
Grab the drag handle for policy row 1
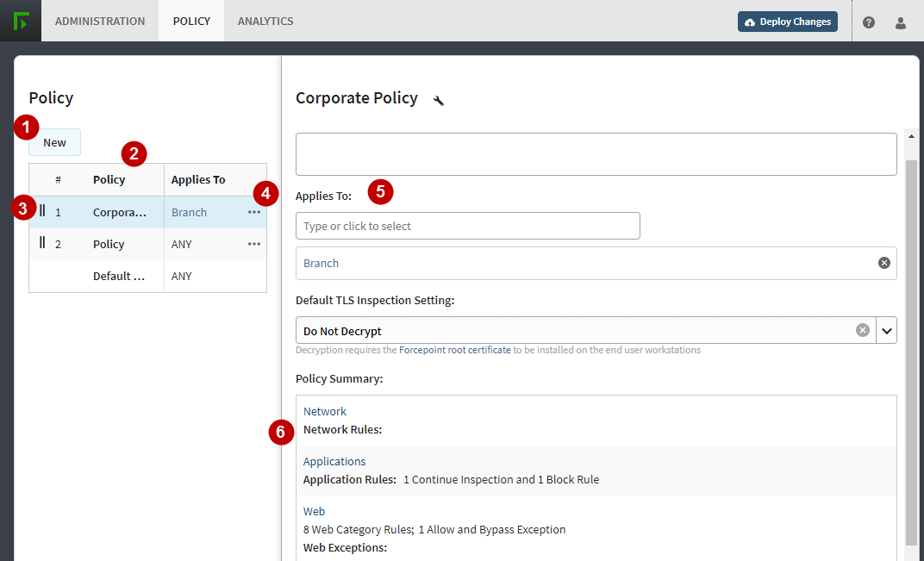[42, 210]
